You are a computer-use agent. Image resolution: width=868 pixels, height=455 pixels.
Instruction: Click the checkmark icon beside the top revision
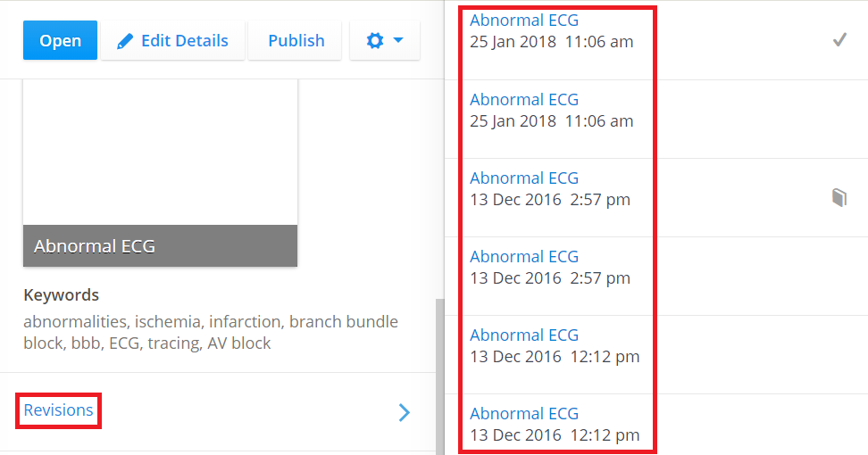[839, 40]
